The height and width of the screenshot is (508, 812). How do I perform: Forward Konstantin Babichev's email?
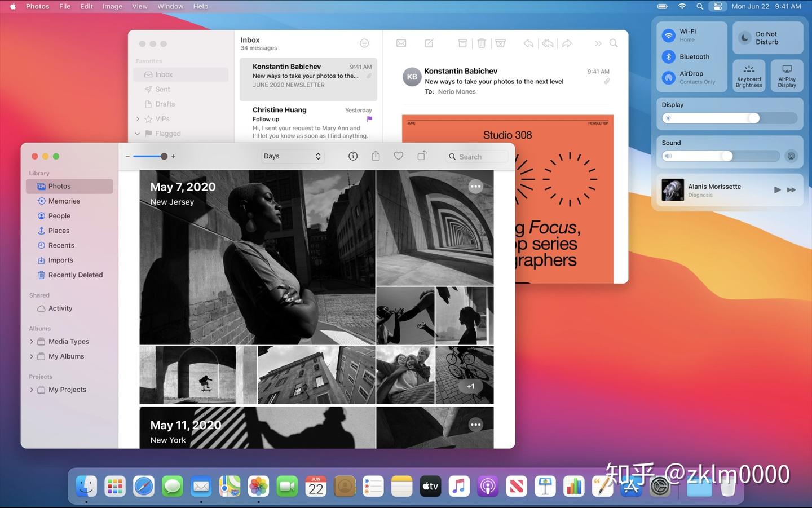[566, 43]
